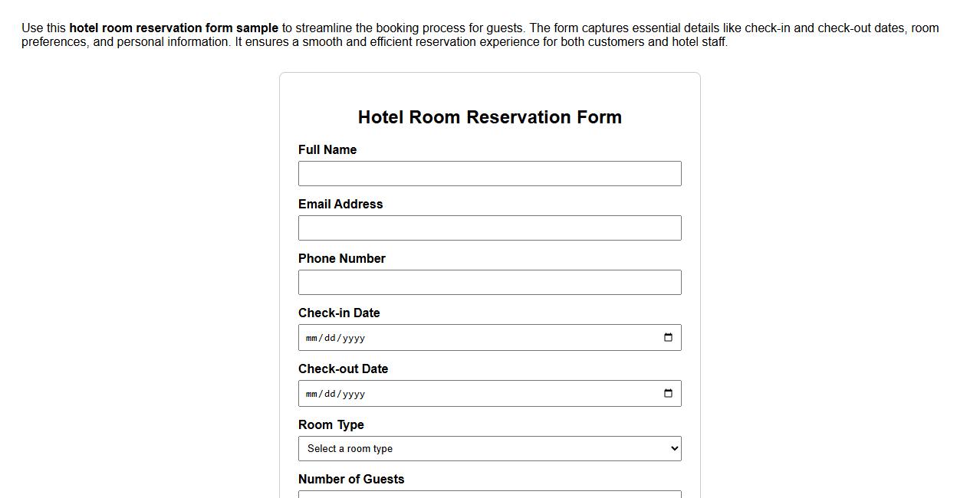The width and height of the screenshot is (980, 498).
Task: Click the Full Name label
Action: click(x=327, y=149)
